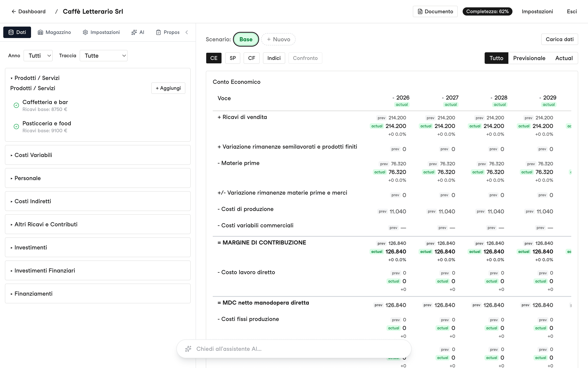Expand the 2028 year column arrow
Viewport: 588px width, 368px height.
[492, 98]
